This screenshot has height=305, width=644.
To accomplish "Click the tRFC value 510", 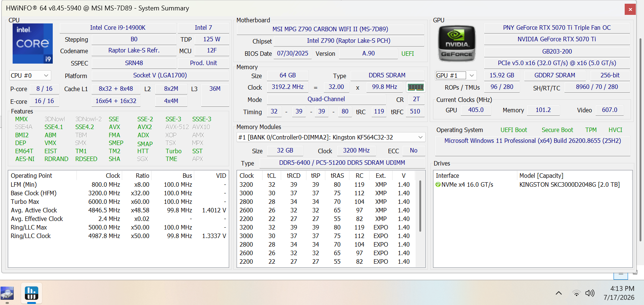I will pyautogui.click(x=415, y=111).
